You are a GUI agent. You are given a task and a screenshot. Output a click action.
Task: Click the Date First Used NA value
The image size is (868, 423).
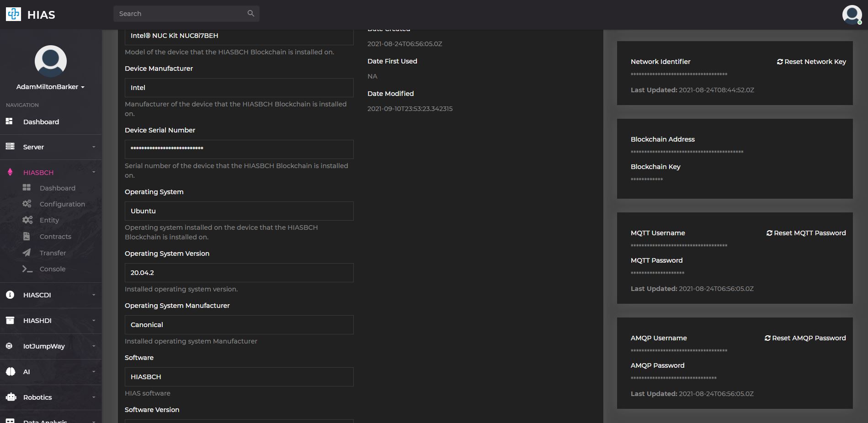pyautogui.click(x=373, y=76)
